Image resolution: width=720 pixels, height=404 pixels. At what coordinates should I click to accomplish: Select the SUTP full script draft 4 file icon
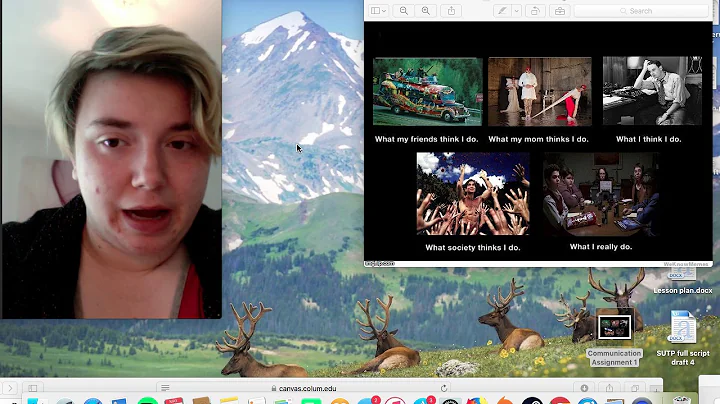[683, 327]
